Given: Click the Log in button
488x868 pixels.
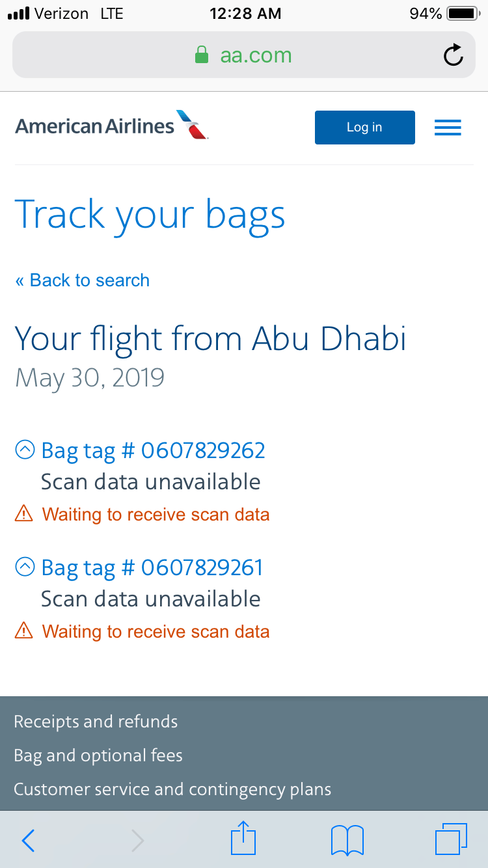Looking at the screenshot, I should click(x=364, y=128).
